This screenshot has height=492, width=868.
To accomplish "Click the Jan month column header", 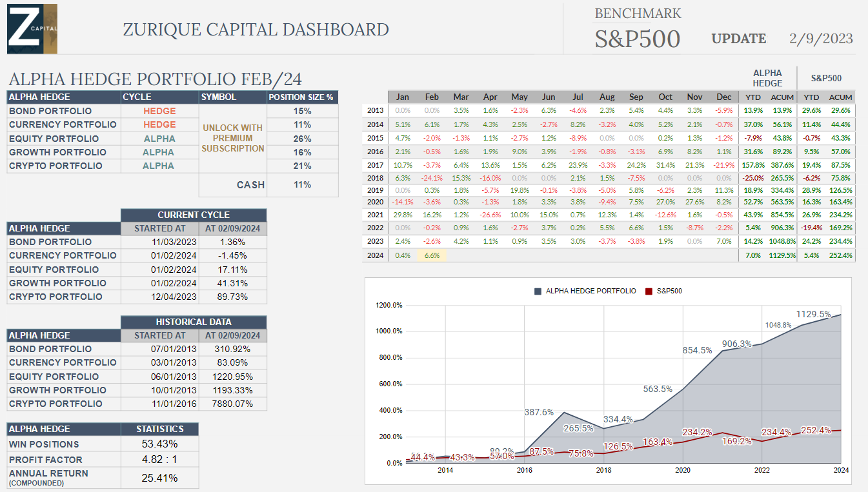I will coord(402,97).
